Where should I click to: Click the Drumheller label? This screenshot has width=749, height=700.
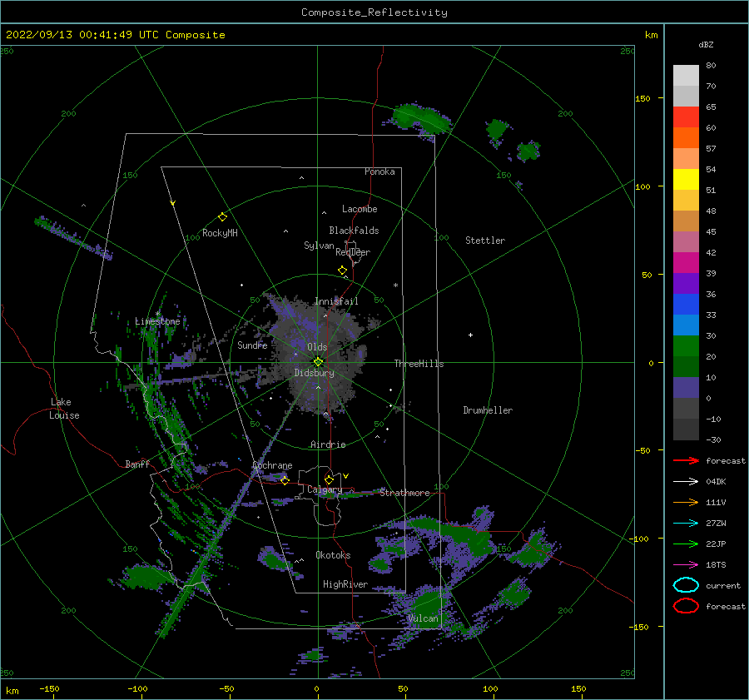pos(487,410)
